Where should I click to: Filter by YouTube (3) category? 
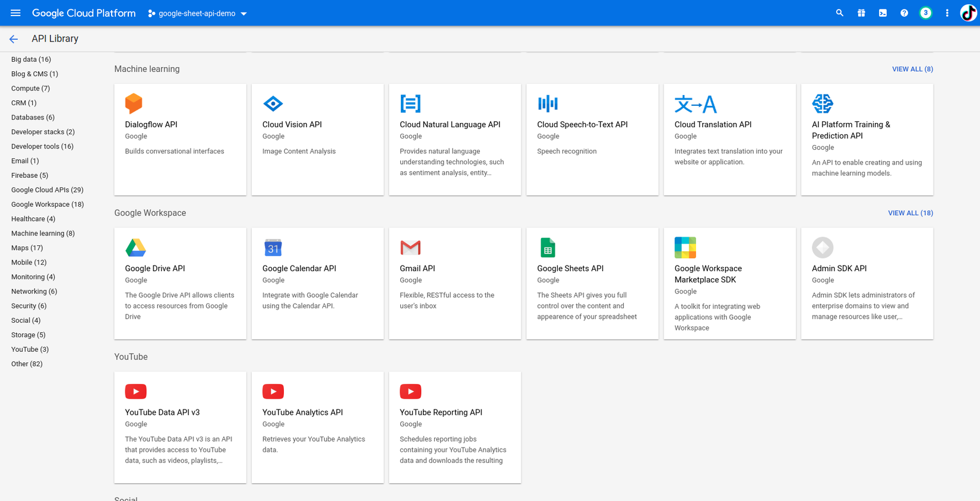[x=30, y=349]
